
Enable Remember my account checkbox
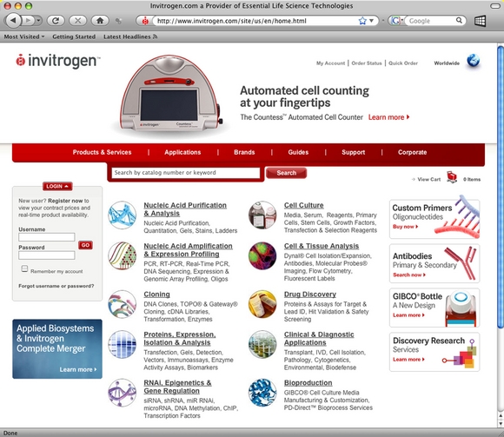24,268
